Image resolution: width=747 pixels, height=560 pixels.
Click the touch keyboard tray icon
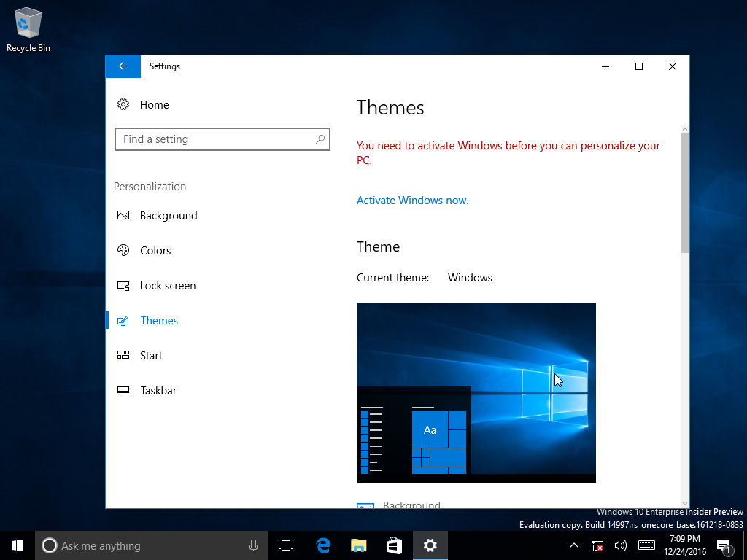click(646, 545)
